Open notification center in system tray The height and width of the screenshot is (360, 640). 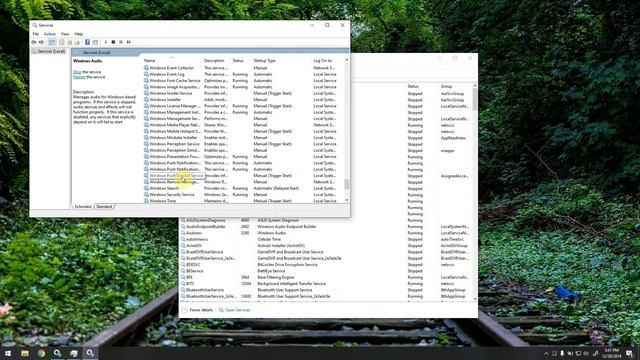tap(629, 353)
